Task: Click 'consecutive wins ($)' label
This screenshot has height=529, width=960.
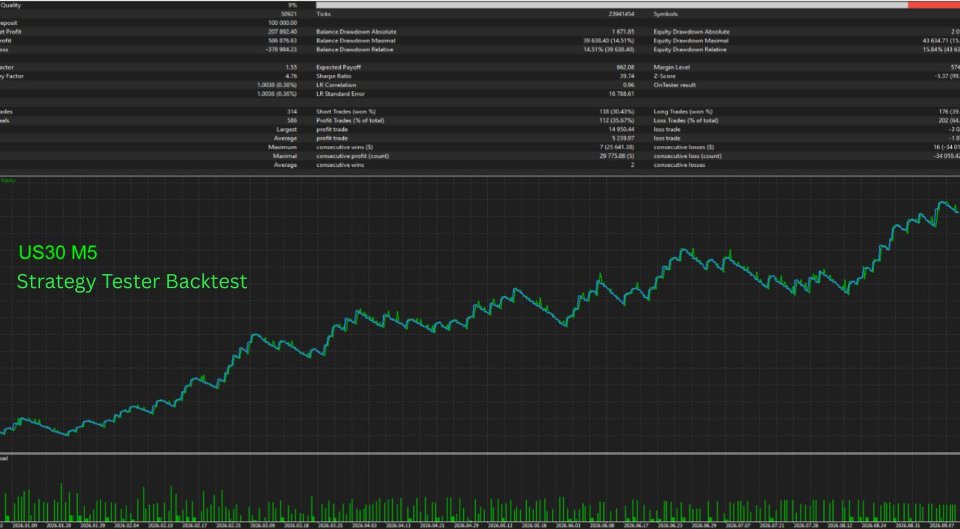Action: tap(345, 148)
